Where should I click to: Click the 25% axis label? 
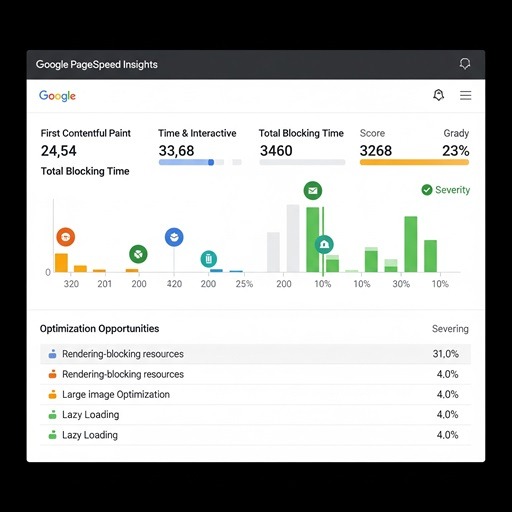[244, 284]
